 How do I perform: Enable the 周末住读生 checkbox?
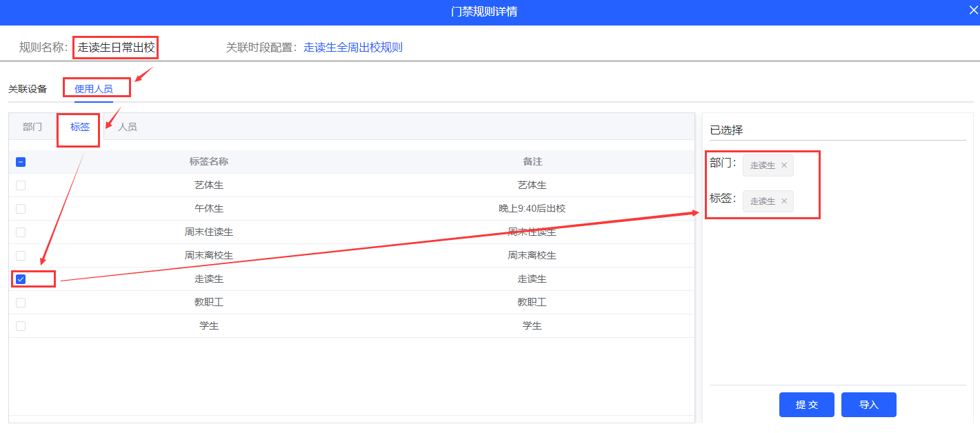tap(21, 232)
